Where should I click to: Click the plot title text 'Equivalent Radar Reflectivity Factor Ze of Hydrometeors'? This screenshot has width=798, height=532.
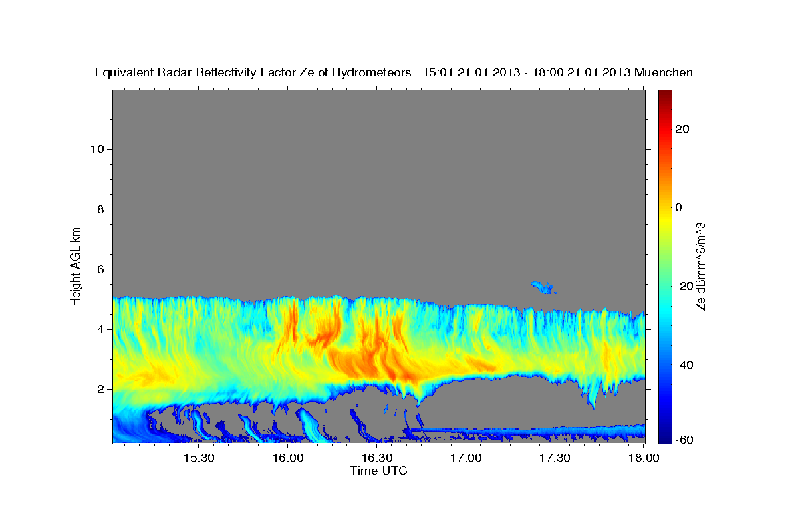[253, 72]
